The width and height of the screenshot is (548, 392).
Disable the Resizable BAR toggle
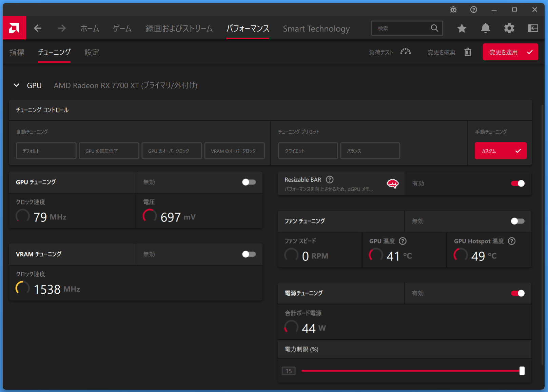click(518, 183)
